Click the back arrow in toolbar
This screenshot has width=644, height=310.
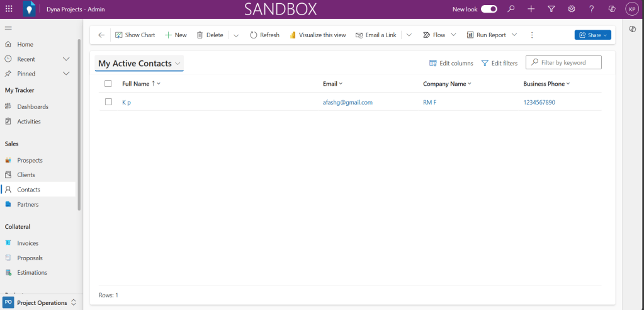pos(101,35)
